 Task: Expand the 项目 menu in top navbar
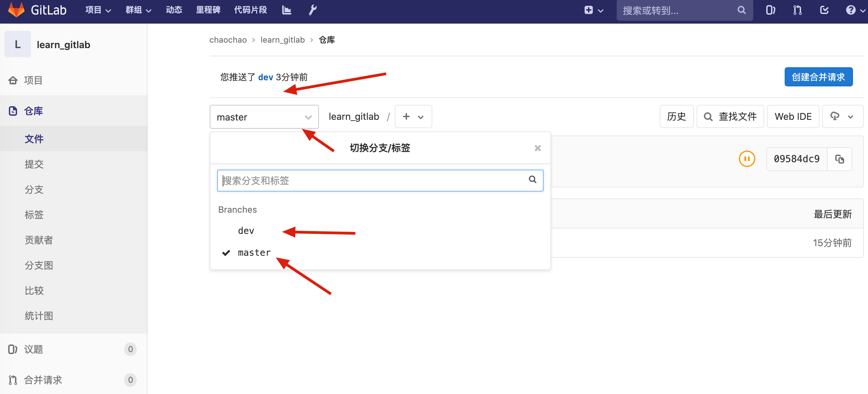[x=98, y=10]
